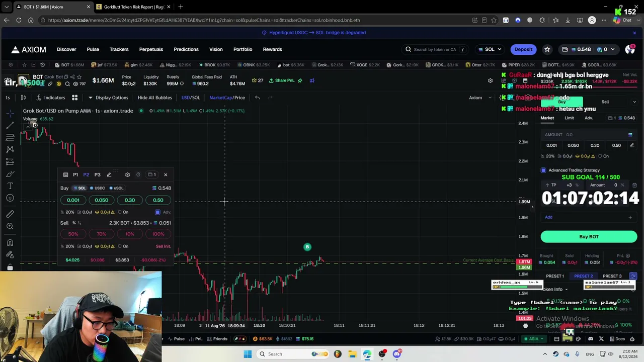Image resolution: width=644 pixels, height=362 pixels.
Task: Share the BOT token link
Action: point(72,77)
